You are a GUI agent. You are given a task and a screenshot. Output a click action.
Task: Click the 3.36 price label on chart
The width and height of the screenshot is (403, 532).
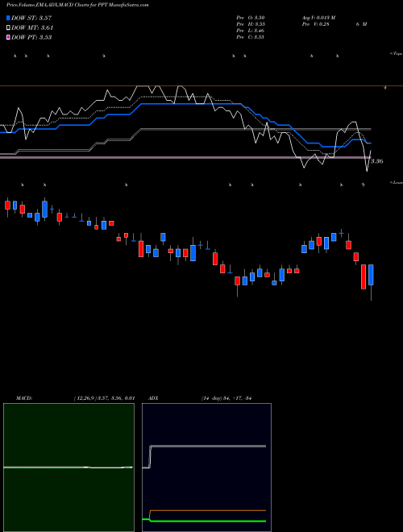click(x=376, y=161)
